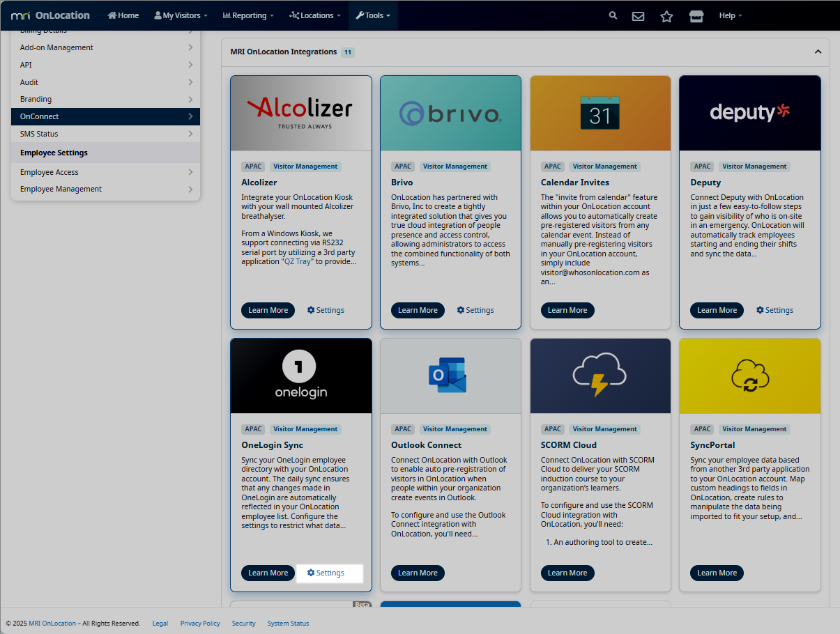The height and width of the screenshot is (634, 840).
Task: Click the MRI OnLocation logo
Action: 50,15
